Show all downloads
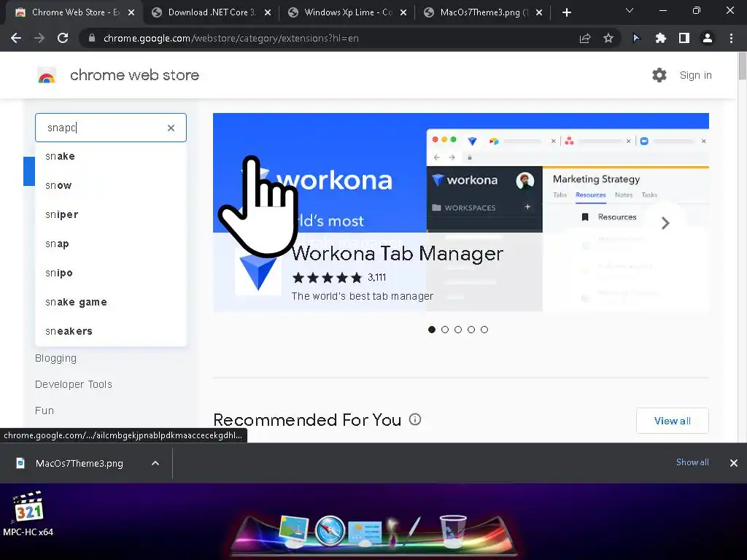The width and height of the screenshot is (747, 560). click(692, 462)
